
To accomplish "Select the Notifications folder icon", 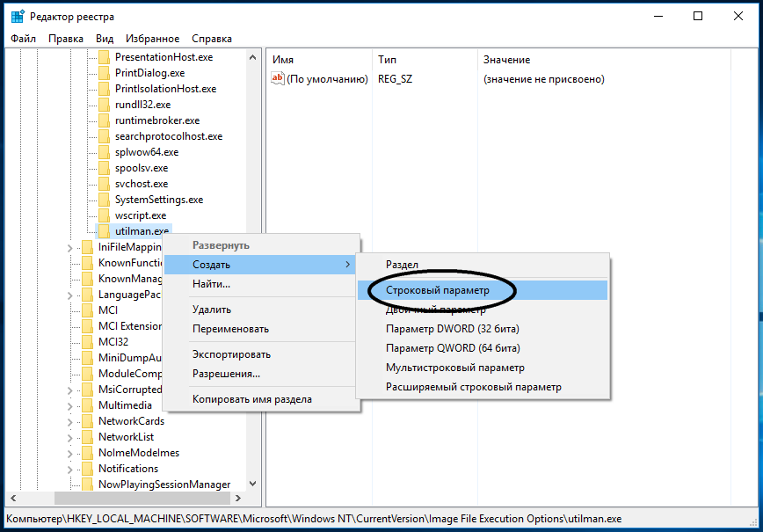I will click(88, 468).
